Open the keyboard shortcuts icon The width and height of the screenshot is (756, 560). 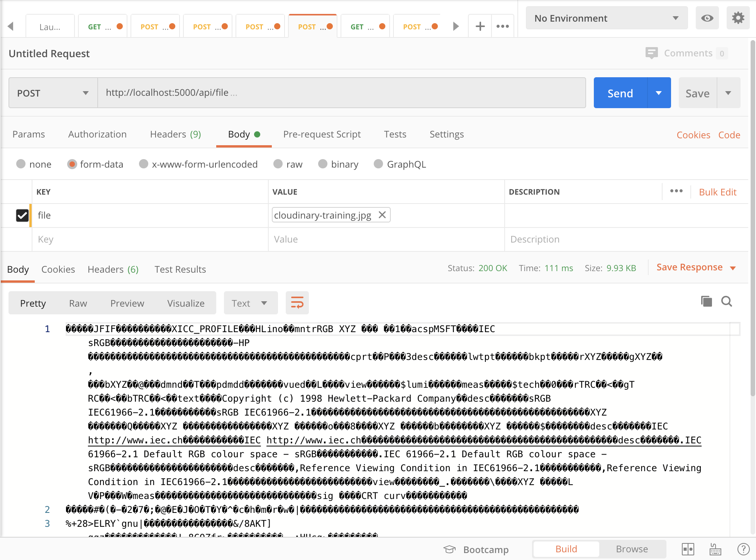coord(715,549)
